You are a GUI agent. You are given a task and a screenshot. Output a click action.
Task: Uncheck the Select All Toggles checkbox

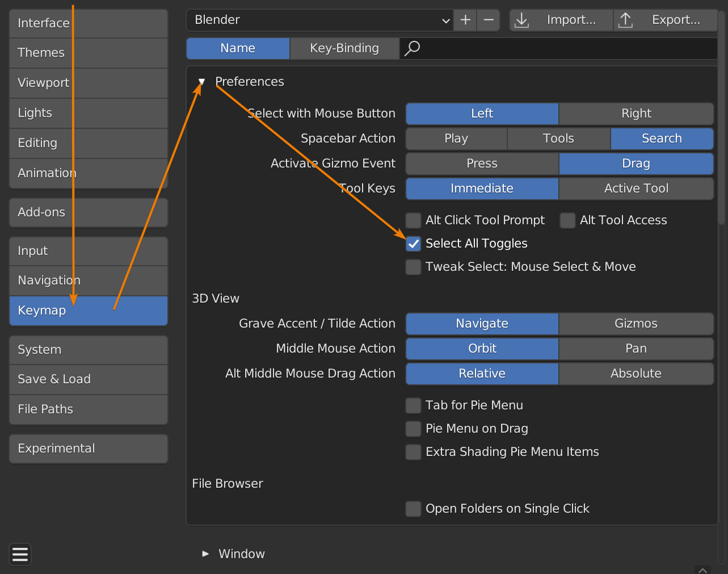point(414,244)
